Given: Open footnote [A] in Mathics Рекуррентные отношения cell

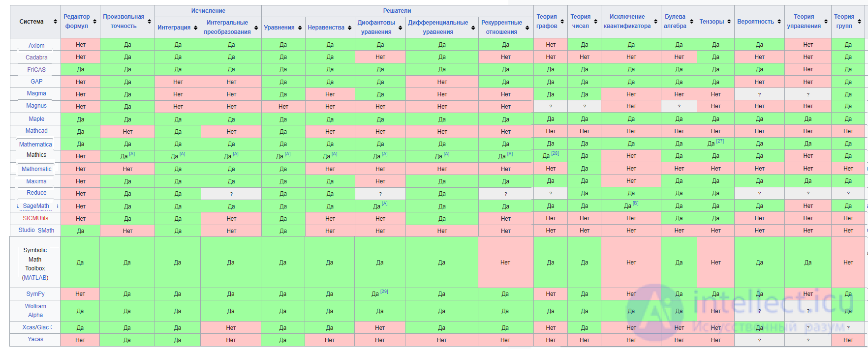Looking at the screenshot, I should point(510,154).
